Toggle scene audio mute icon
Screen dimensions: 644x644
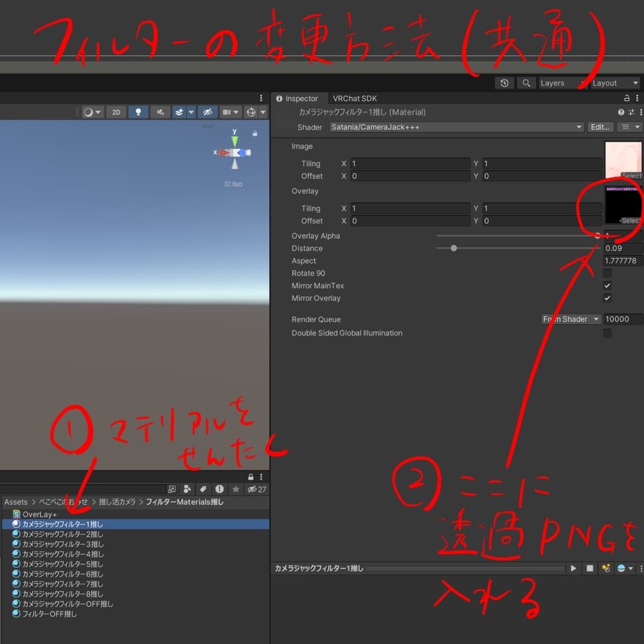[x=160, y=112]
